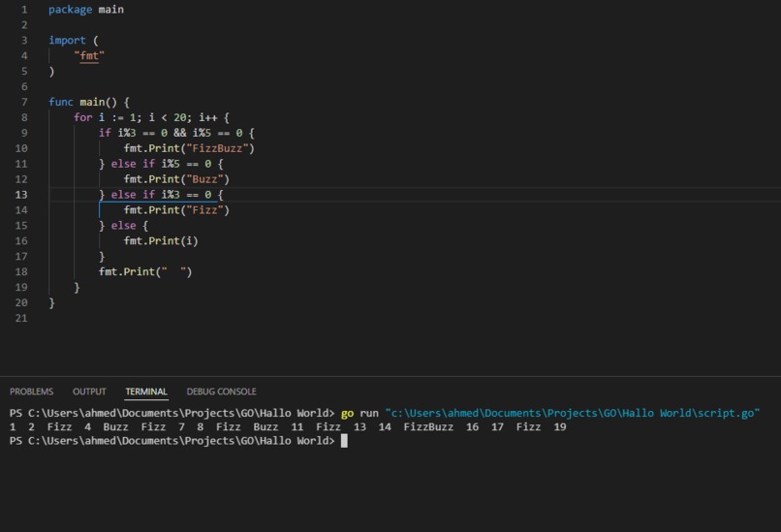The height and width of the screenshot is (532, 781).
Task: Switch to the PROBLEMS panel tab
Action: tap(31, 391)
